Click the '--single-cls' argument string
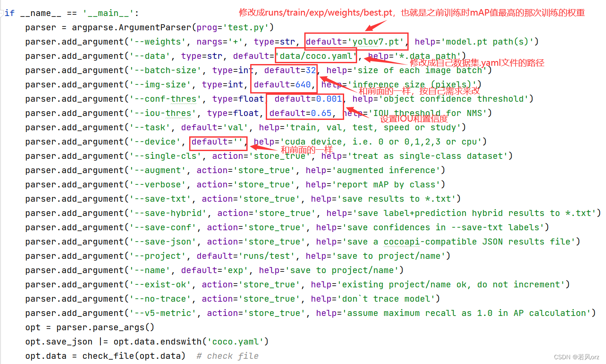 [x=166, y=156]
